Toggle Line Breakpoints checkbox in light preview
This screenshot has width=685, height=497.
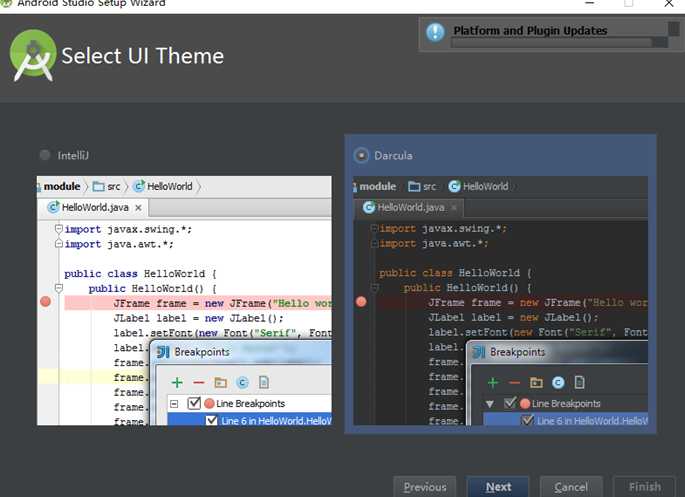point(194,403)
